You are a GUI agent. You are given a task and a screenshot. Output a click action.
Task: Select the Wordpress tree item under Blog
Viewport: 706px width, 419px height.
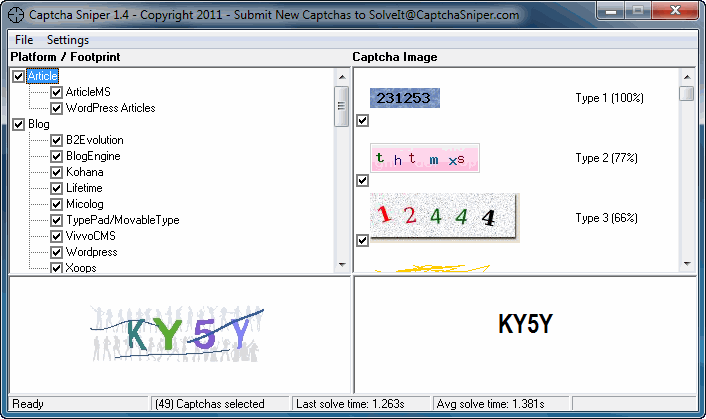92,252
